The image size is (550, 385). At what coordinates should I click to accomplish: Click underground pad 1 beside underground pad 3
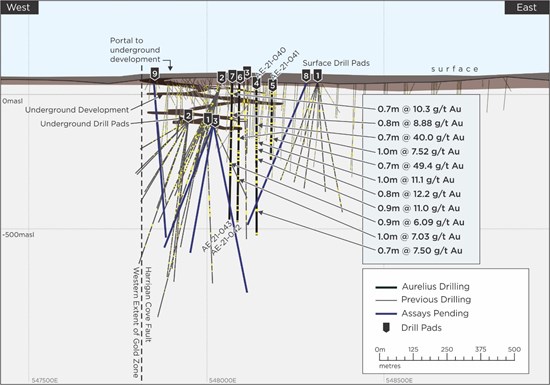(x=208, y=120)
